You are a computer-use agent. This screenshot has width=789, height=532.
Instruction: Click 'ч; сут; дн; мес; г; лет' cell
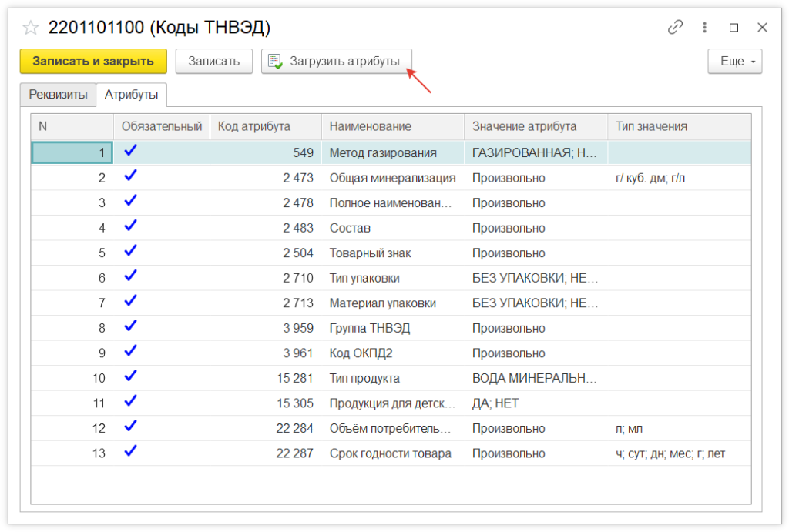click(x=680, y=453)
